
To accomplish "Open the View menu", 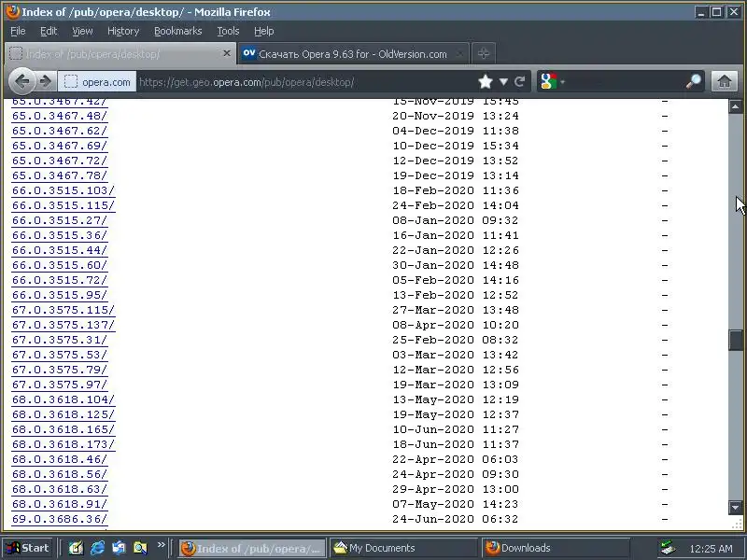I will (x=82, y=31).
